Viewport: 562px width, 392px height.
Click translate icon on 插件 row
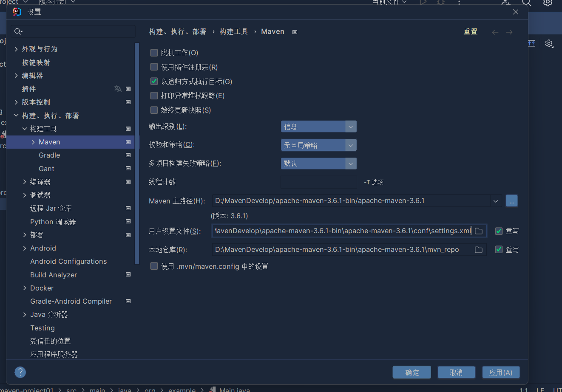point(118,89)
